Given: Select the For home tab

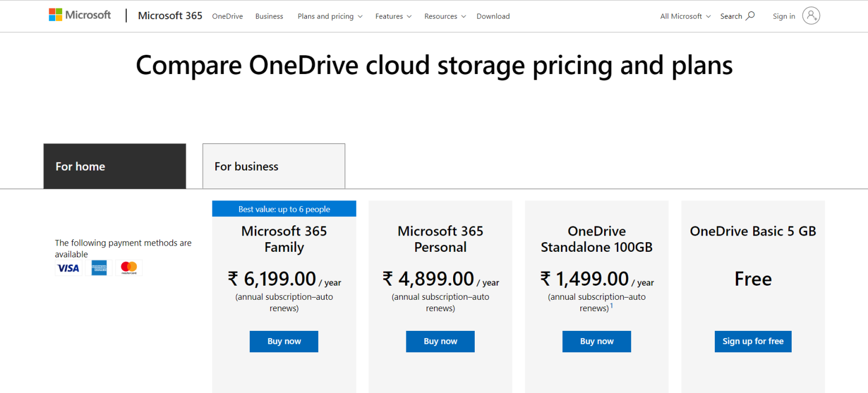Looking at the screenshot, I should pyautogui.click(x=115, y=166).
